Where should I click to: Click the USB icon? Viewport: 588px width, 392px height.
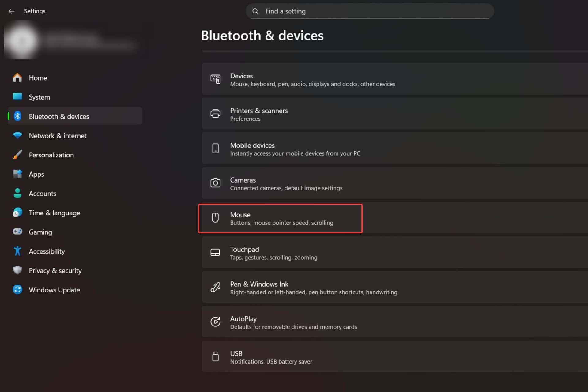point(216,357)
